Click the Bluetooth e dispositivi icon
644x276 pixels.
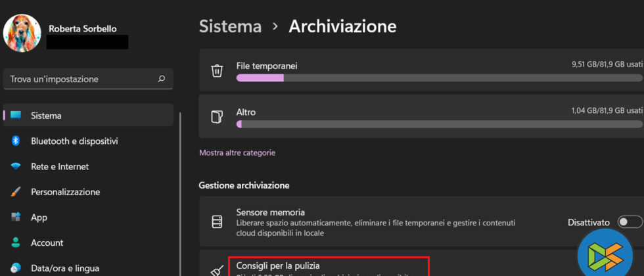click(16, 141)
